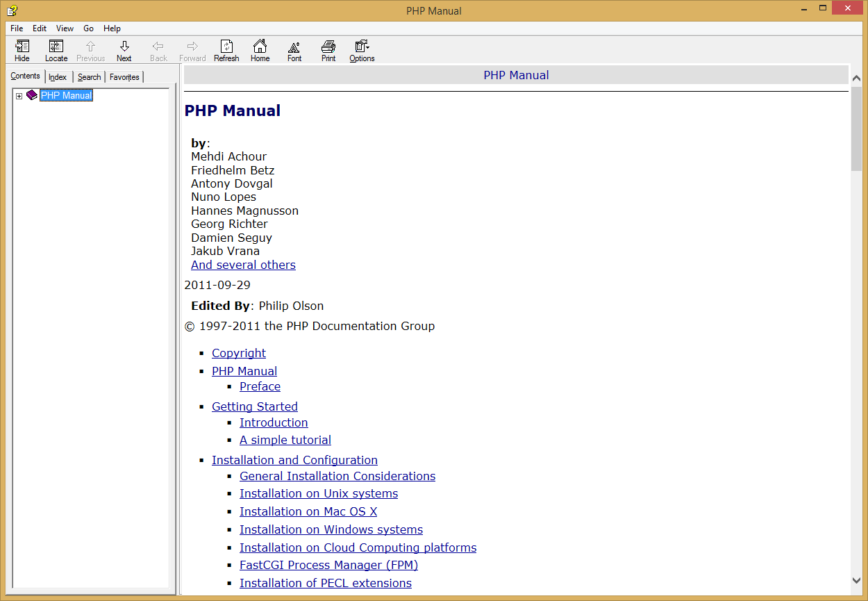Click the date 2011-09-29
This screenshot has height=601, width=868.
click(x=217, y=285)
